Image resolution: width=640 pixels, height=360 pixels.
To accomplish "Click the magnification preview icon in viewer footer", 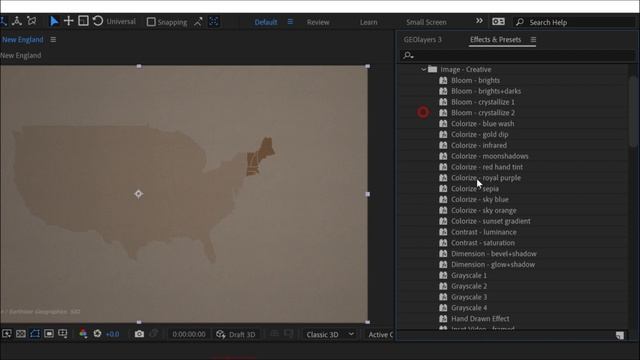I will coord(7,334).
